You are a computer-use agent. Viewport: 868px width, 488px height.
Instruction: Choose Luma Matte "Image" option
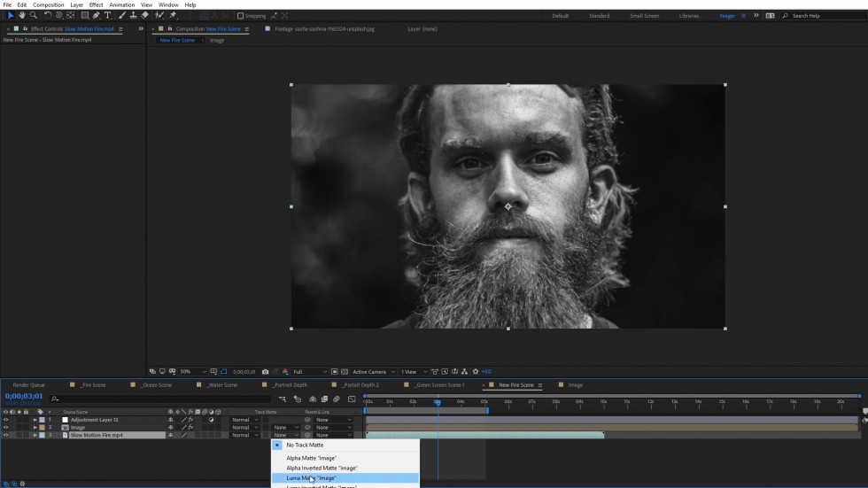coord(311,478)
